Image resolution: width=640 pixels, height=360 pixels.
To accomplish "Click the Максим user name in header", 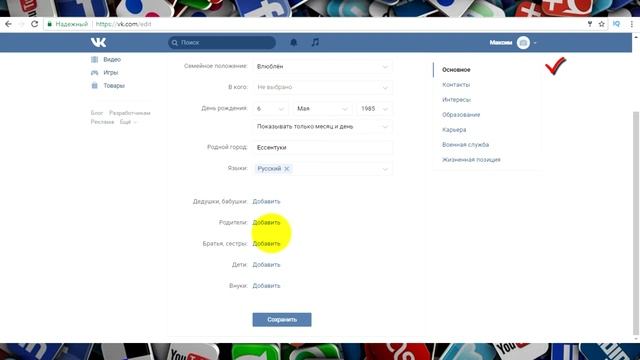I will (x=501, y=42).
